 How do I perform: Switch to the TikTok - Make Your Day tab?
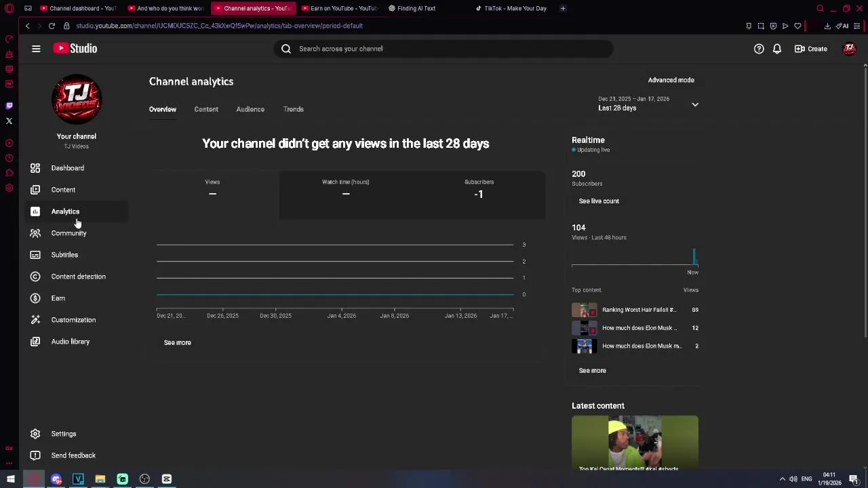pos(512,8)
